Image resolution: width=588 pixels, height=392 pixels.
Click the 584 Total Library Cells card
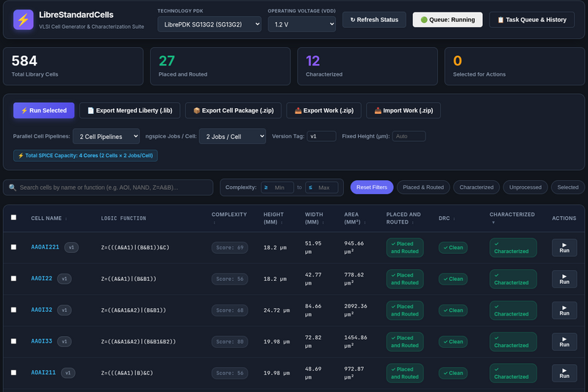(73, 66)
